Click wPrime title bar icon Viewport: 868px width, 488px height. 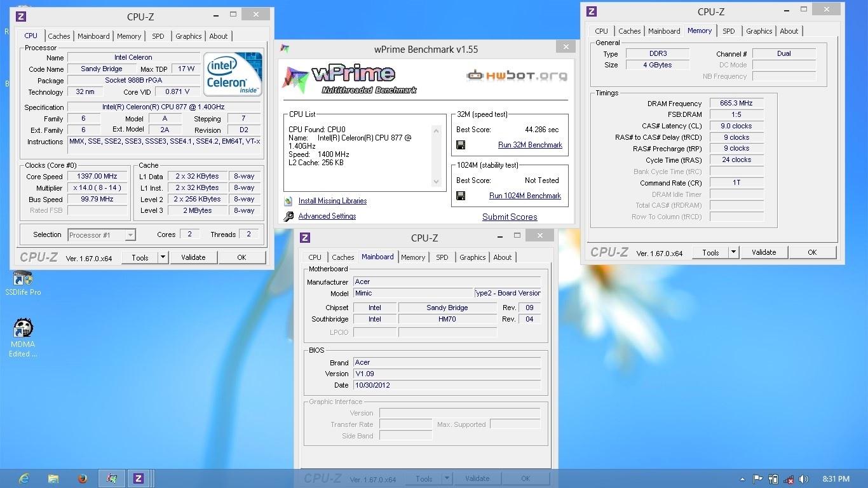click(285, 48)
